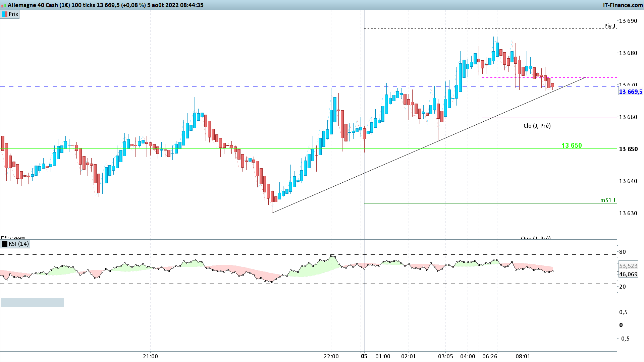Open the IT-Finance.com link at top right
This screenshot has height=362, width=644.
tap(623, 5)
